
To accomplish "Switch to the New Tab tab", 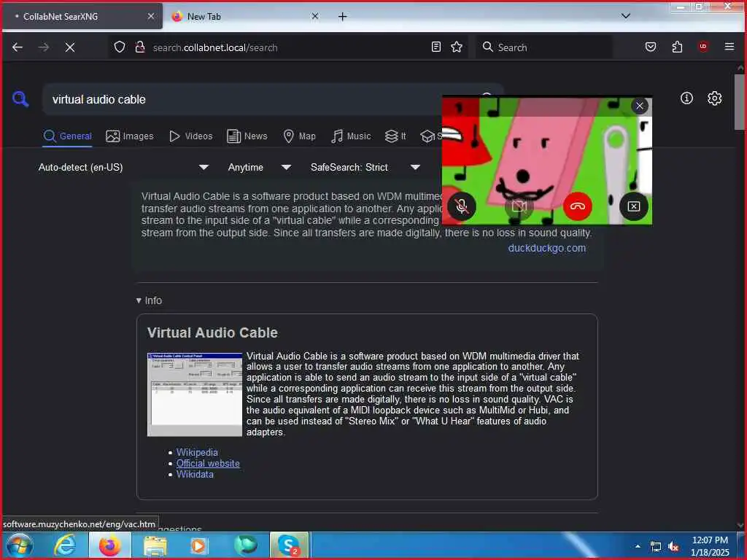I will pyautogui.click(x=244, y=16).
